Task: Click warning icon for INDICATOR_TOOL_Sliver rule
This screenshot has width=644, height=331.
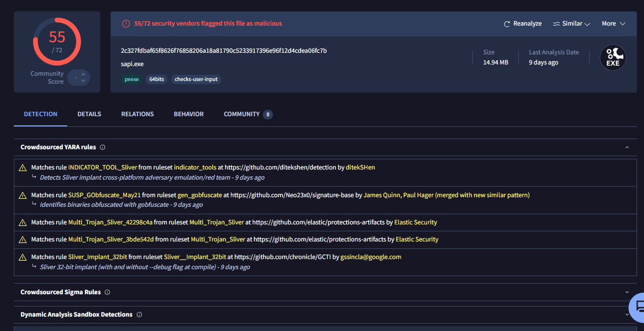Action: [22, 168]
